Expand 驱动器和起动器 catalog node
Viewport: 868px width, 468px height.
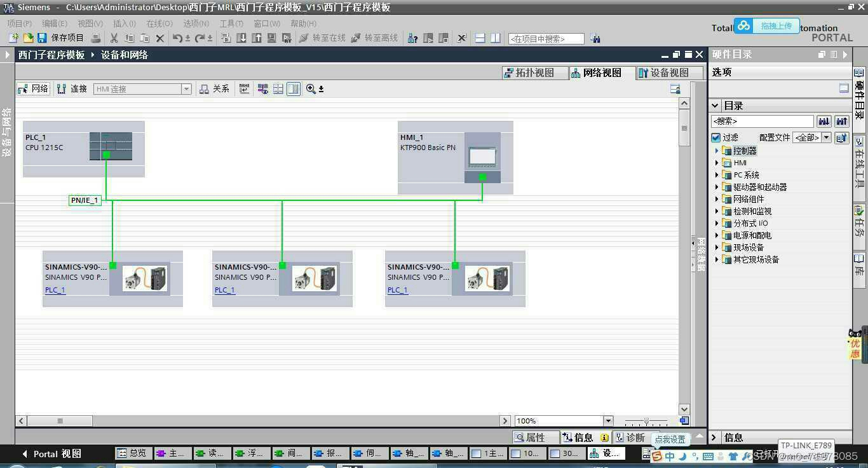717,187
